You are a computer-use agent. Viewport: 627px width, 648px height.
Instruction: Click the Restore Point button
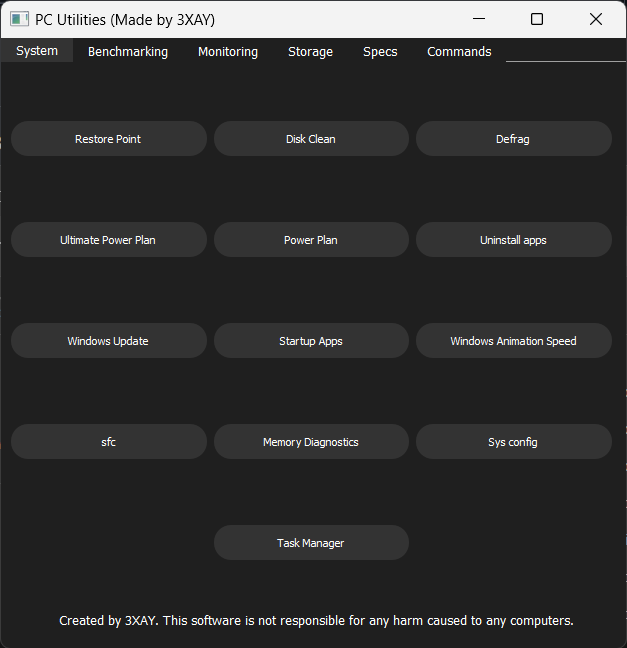pos(109,138)
